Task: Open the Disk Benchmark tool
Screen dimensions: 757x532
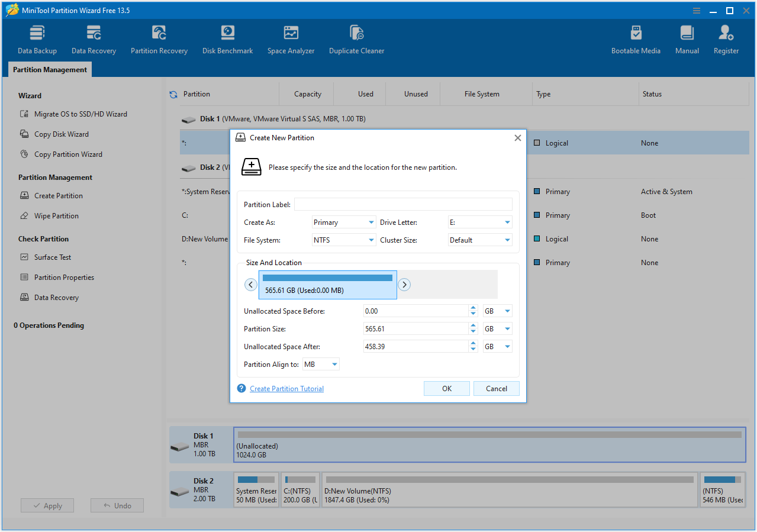Action: coord(227,38)
